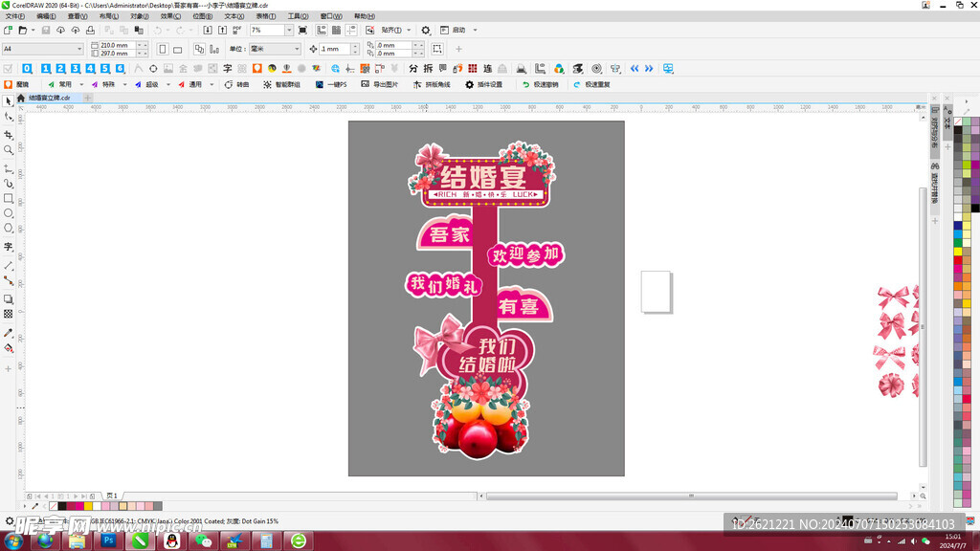Select the Pick tool in the toolbox
Image resolution: width=980 pixels, height=551 pixels.
click(x=9, y=101)
